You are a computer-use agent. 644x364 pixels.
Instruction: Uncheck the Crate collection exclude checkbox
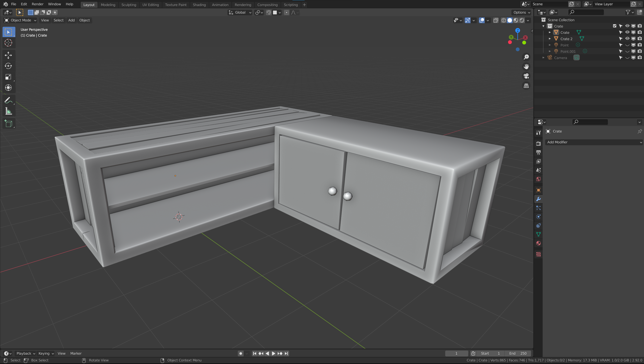(x=614, y=26)
